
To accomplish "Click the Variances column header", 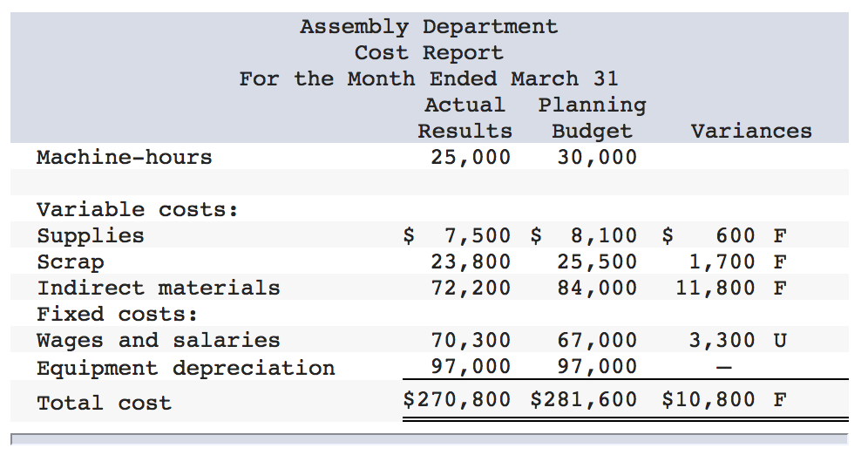I will click(751, 132).
